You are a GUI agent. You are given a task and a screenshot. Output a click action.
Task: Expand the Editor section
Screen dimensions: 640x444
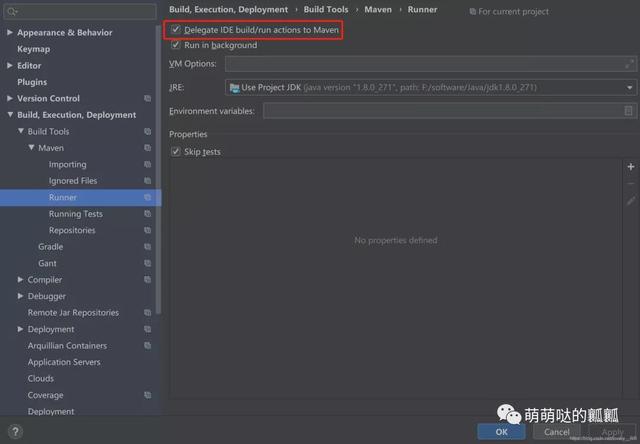click(x=10, y=65)
